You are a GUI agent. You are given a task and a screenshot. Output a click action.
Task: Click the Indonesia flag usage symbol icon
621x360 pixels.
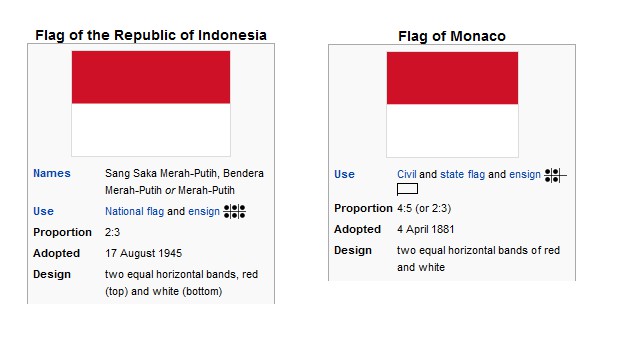coord(234,211)
